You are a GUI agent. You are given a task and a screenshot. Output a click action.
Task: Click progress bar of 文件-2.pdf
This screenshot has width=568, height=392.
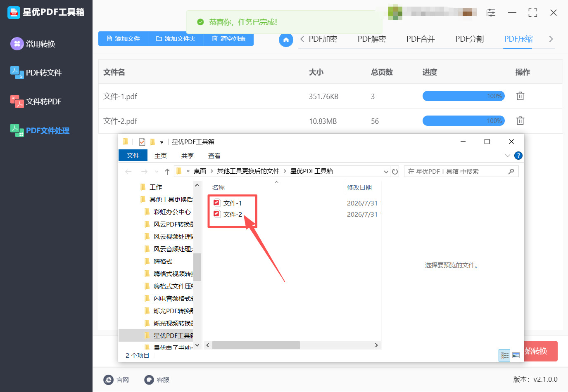(463, 121)
